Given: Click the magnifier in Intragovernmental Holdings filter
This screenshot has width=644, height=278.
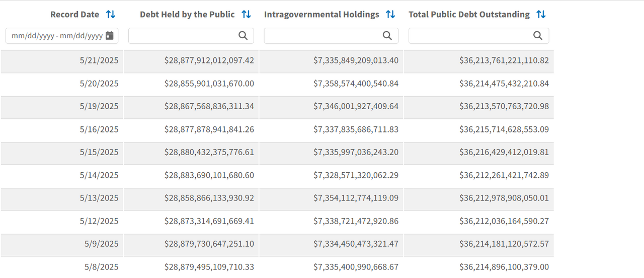Looking at the screenshot, I should click(x=387, y=36).
